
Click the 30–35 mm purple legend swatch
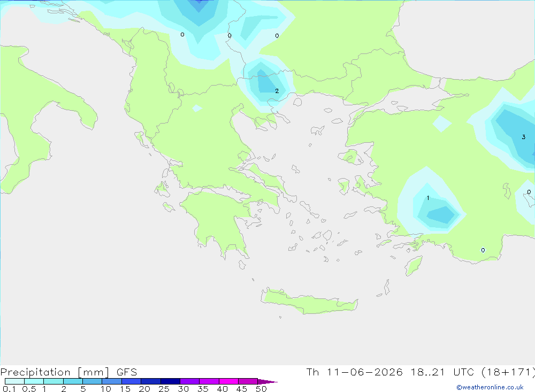189,381
